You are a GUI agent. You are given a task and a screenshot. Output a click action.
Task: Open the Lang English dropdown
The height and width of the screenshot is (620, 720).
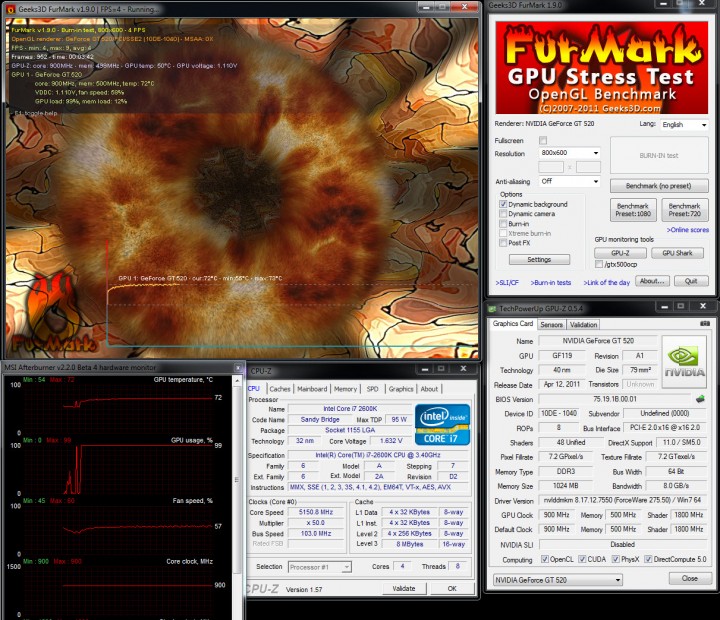684,124
